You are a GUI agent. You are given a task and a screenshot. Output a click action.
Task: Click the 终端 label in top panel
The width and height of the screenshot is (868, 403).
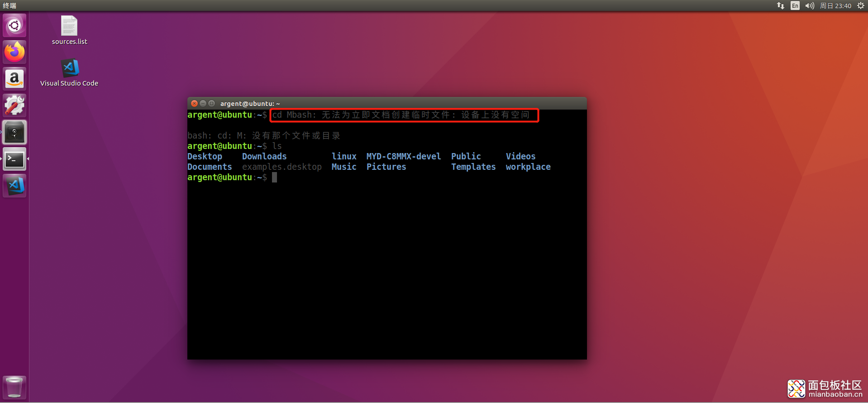(x=10, y=5)
